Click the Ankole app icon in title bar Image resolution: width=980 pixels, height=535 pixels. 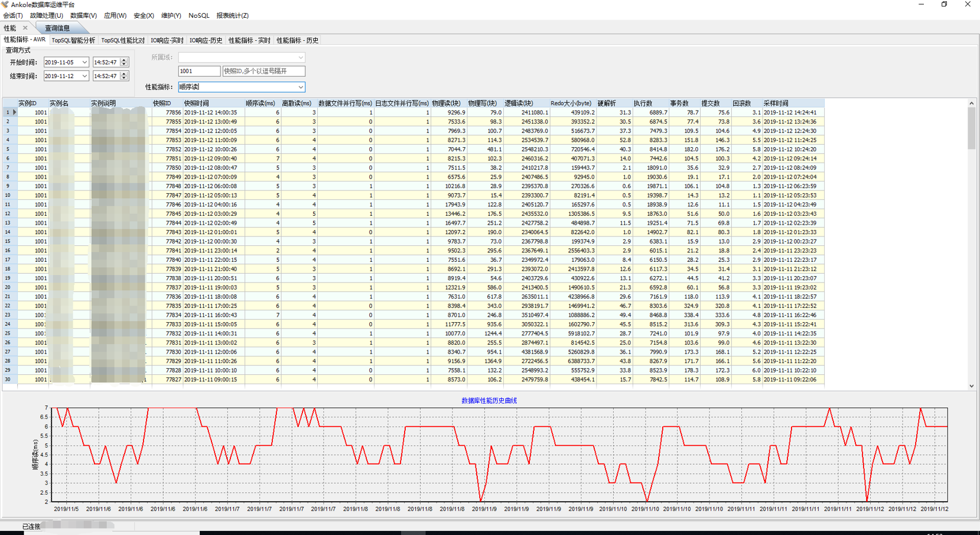point(5,4)
